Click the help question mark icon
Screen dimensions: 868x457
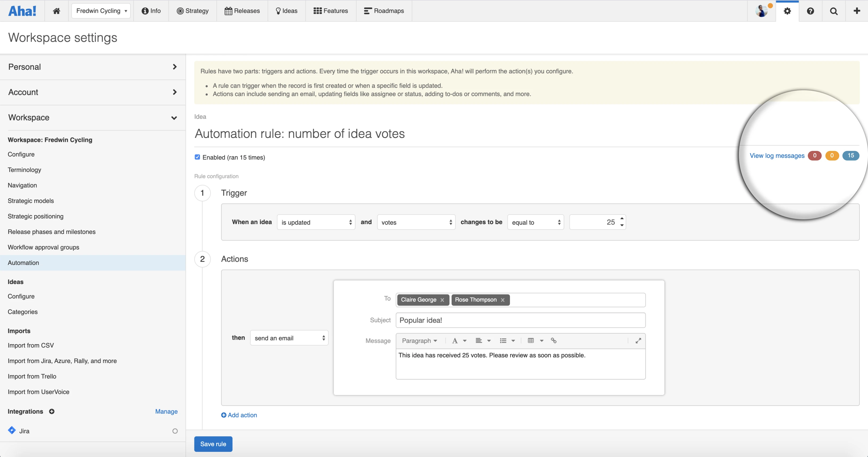tap(810, 11)
